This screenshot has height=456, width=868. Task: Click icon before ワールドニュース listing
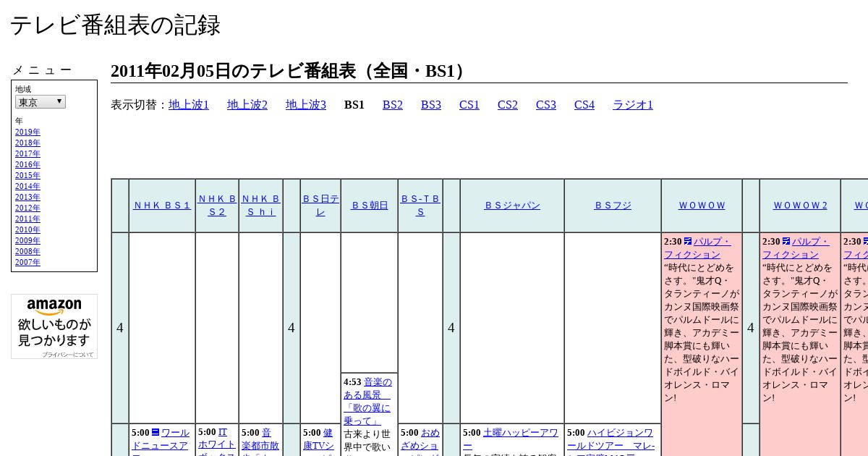[x=155, y=433]
